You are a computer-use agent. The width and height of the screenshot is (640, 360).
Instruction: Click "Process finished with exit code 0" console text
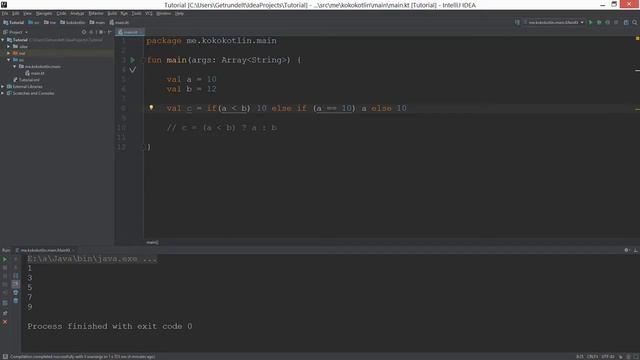110,326
